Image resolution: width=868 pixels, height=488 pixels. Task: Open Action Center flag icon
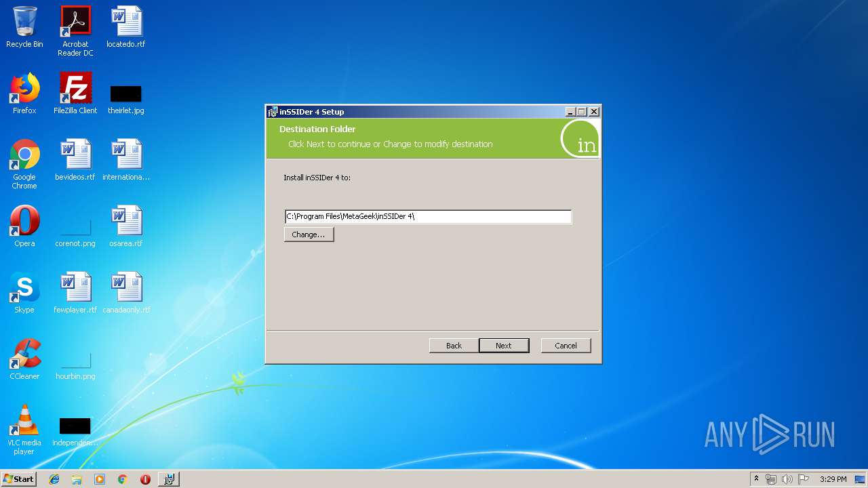pos(804,479)
